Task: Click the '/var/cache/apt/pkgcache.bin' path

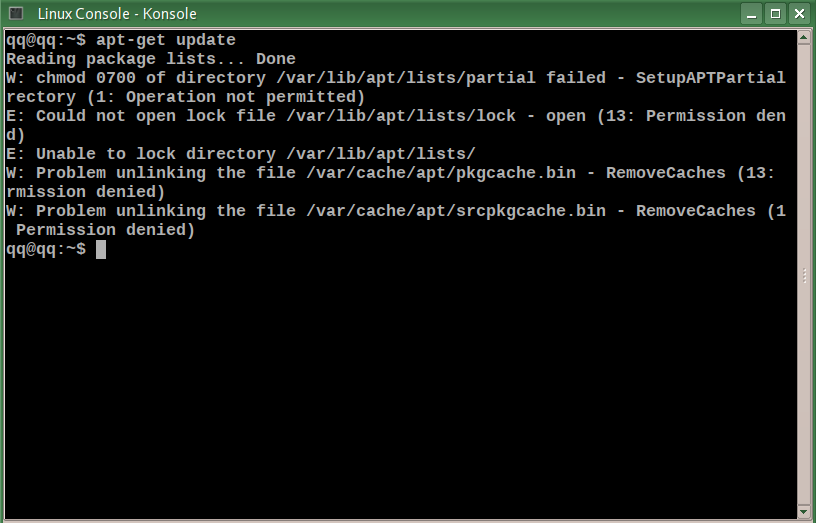Action: point(441,173)
